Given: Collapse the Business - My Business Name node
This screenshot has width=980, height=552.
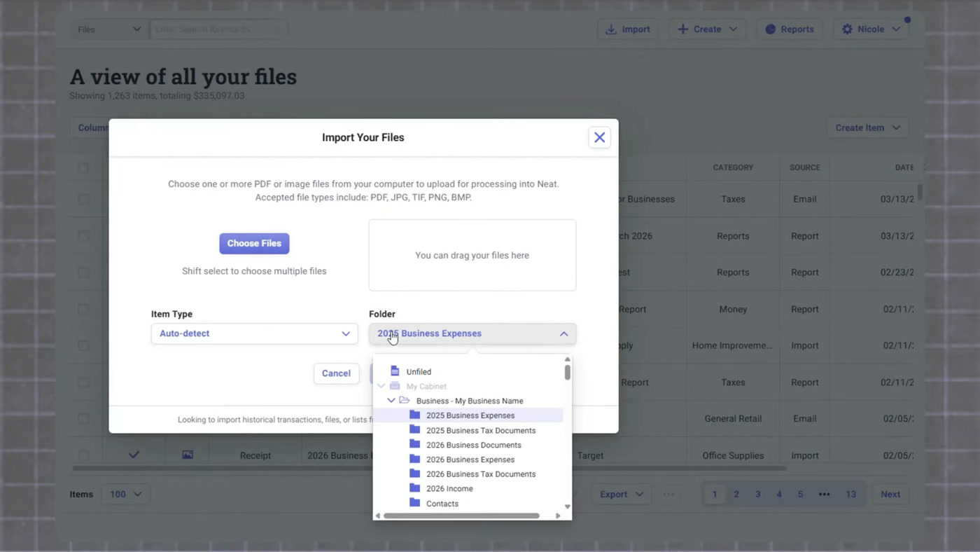Looking at the screenshot, I should pyautogui.click(x=391, y=401).
